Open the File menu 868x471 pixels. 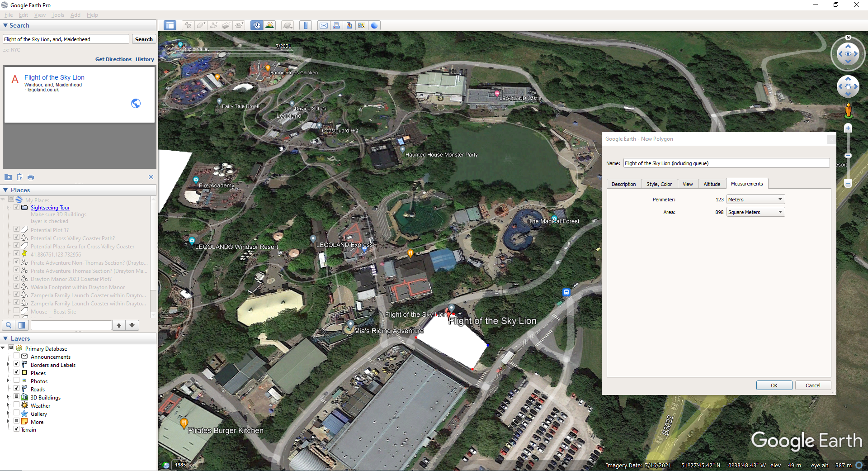tap(9, 15)
